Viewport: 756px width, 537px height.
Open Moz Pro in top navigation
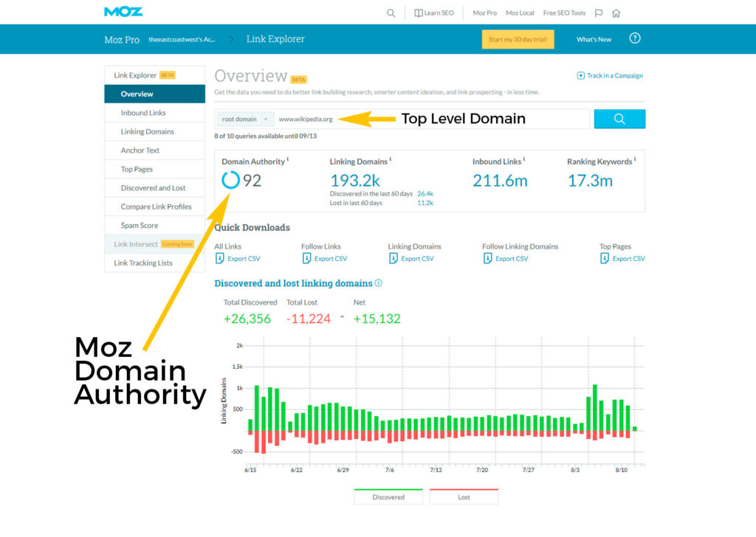coord(484,13)
